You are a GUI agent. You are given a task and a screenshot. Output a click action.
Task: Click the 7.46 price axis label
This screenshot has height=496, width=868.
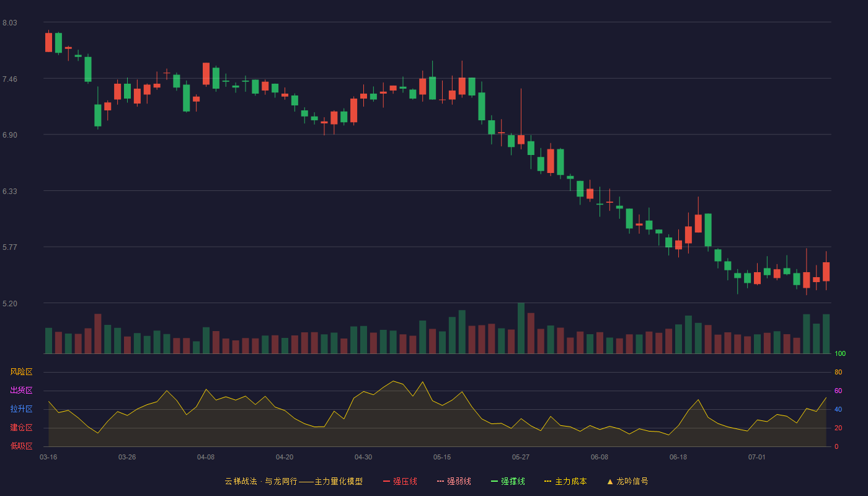pyautogui.click(x=10, y=79)
